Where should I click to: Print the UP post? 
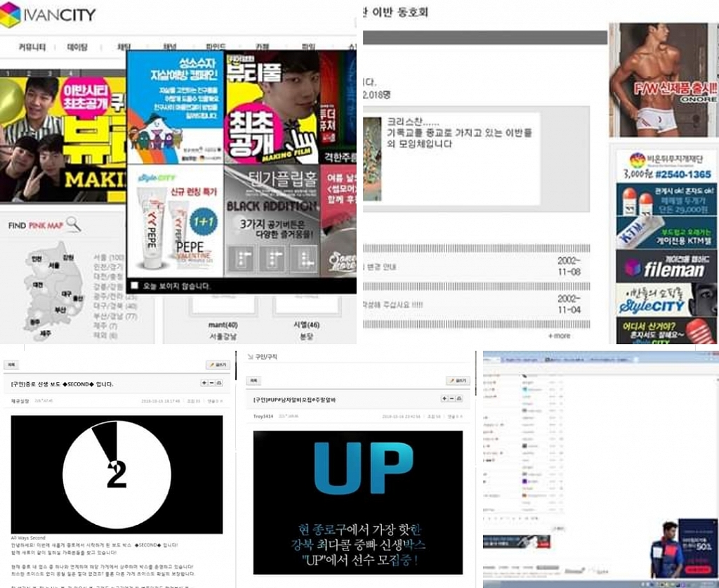[x=459, y=398]
